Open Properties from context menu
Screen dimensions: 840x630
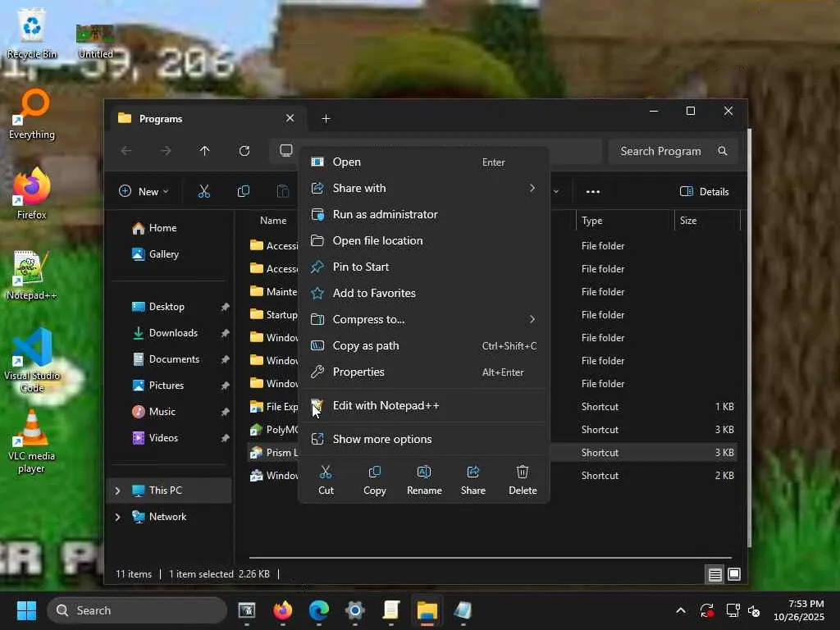424,372
